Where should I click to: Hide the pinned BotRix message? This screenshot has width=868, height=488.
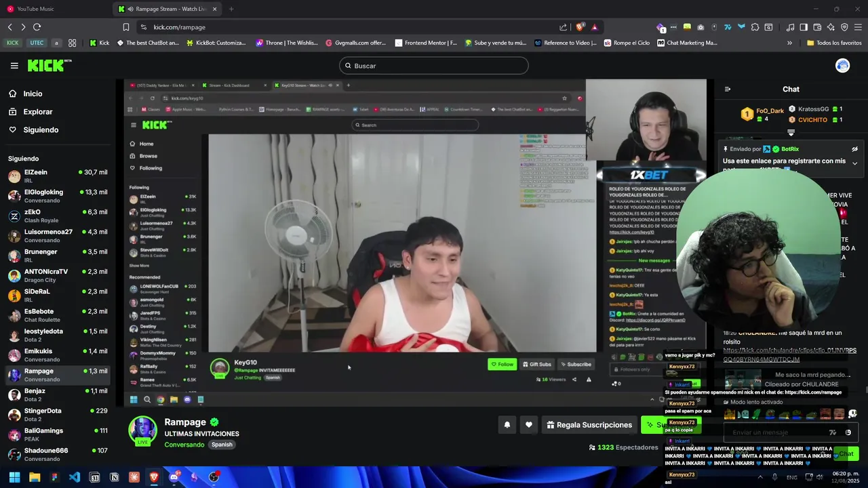(854, 149)
